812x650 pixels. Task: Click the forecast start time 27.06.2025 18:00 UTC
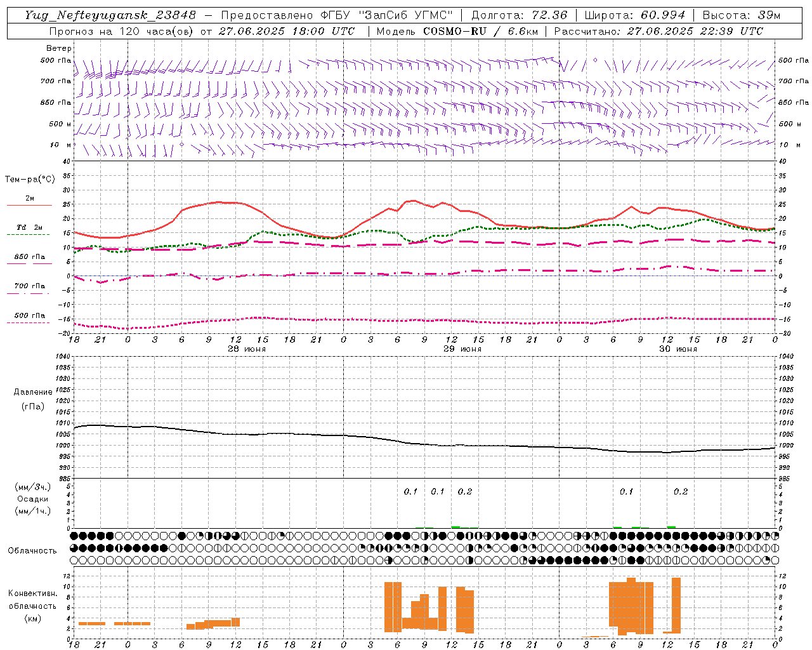coord(286,31)
